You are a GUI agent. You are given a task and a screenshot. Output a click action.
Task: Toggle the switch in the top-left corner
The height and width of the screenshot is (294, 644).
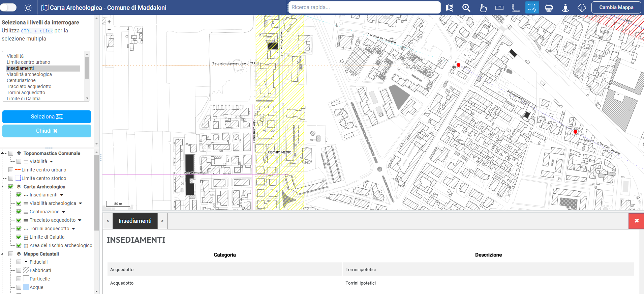tap(8, 7)
